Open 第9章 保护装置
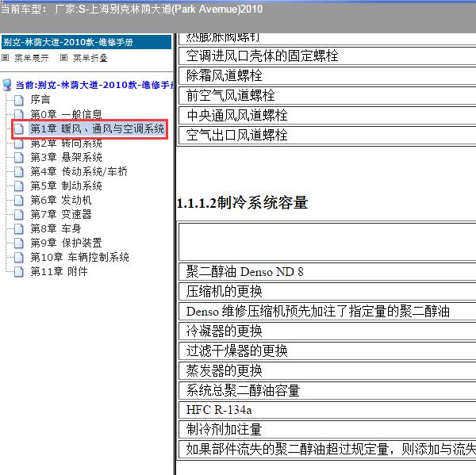This screenshot has height=475, width=476. click(x=66, y=243)
